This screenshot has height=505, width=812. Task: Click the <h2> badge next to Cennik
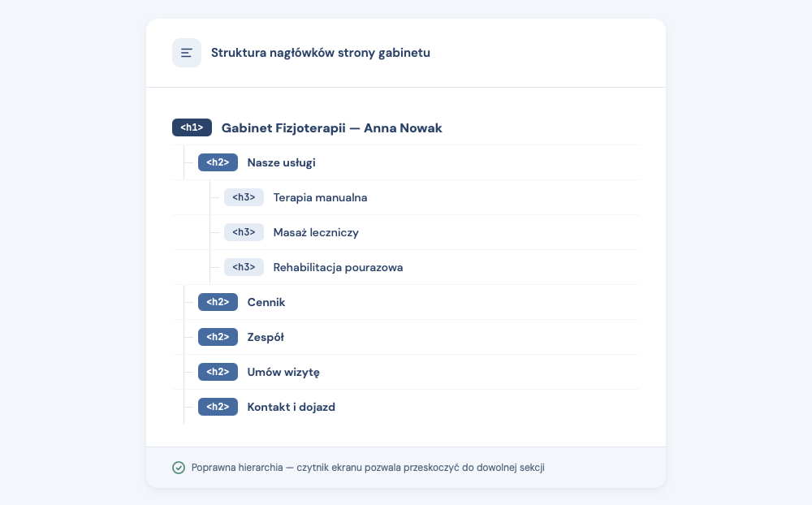click(x=218, y=302)
